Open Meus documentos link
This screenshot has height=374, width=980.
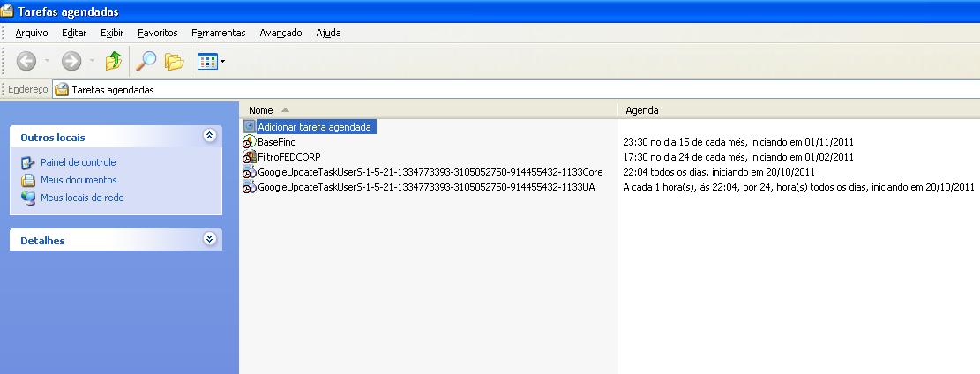point(79,180)
